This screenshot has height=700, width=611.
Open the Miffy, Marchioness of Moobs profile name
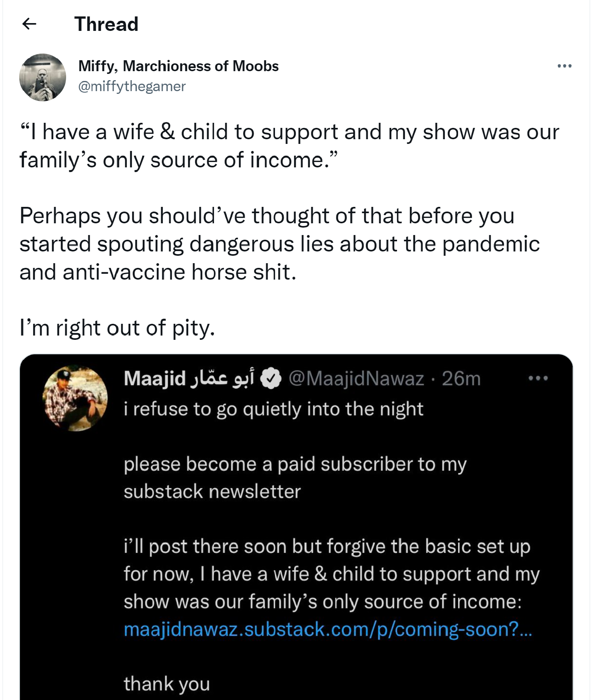click(x=178, y=66)
